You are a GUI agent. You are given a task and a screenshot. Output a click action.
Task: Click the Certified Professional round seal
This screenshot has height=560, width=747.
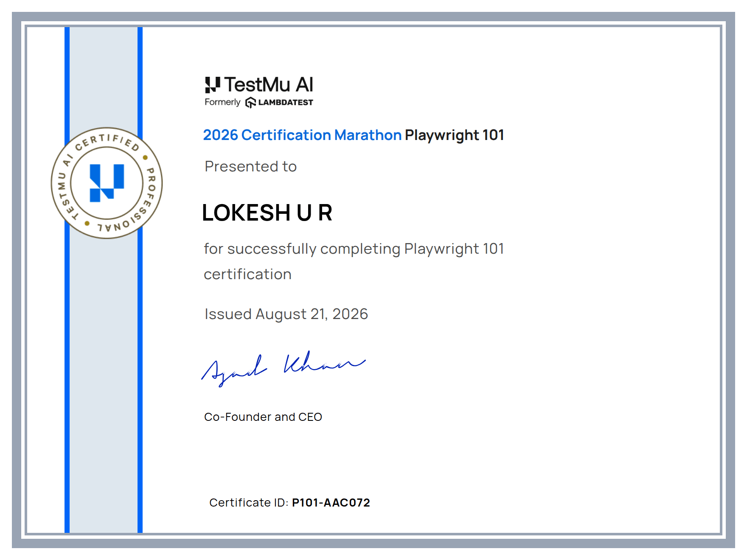click(x=107, y=183)
